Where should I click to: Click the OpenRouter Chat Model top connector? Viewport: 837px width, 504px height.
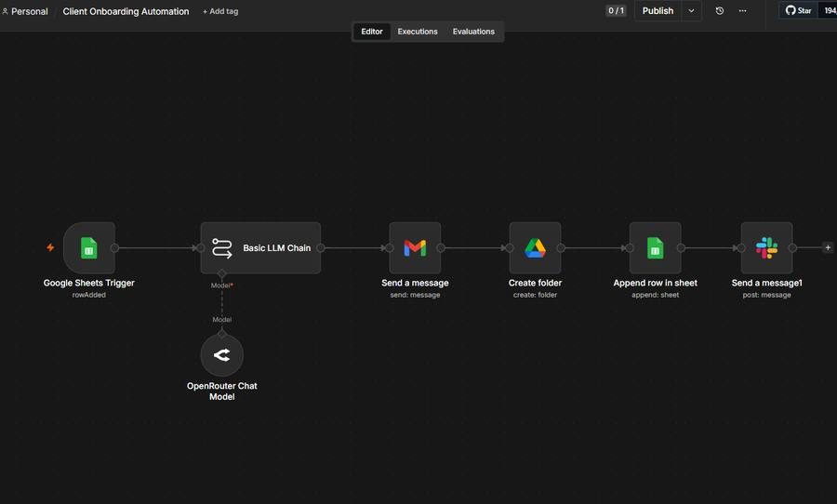(x=222, y=334)
